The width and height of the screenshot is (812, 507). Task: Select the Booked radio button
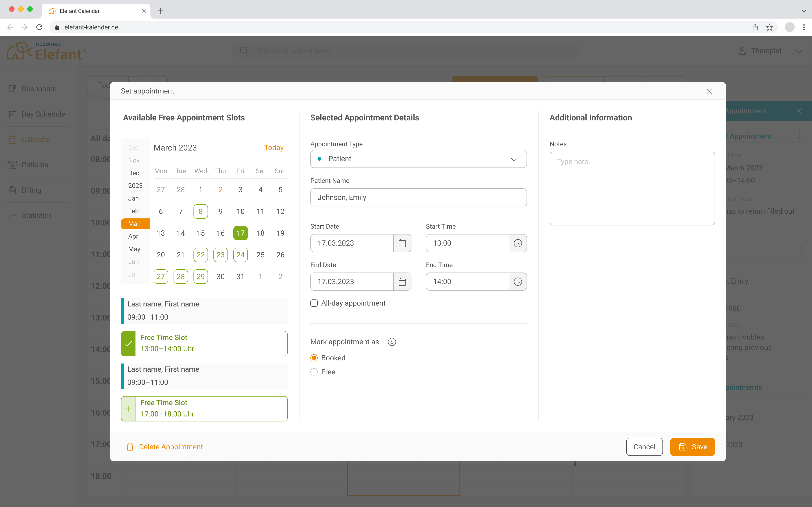click(314, 357)
